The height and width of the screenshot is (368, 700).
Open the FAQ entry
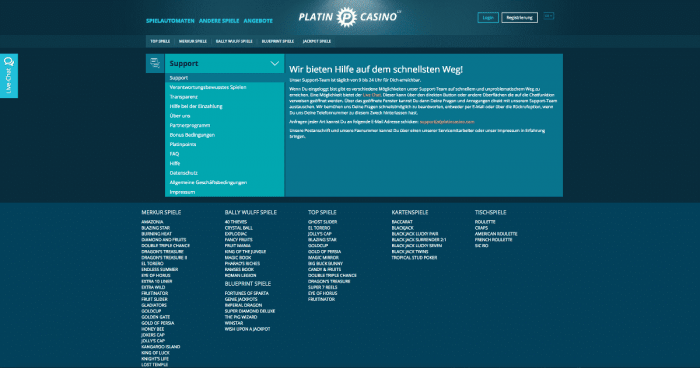(174, 154)
